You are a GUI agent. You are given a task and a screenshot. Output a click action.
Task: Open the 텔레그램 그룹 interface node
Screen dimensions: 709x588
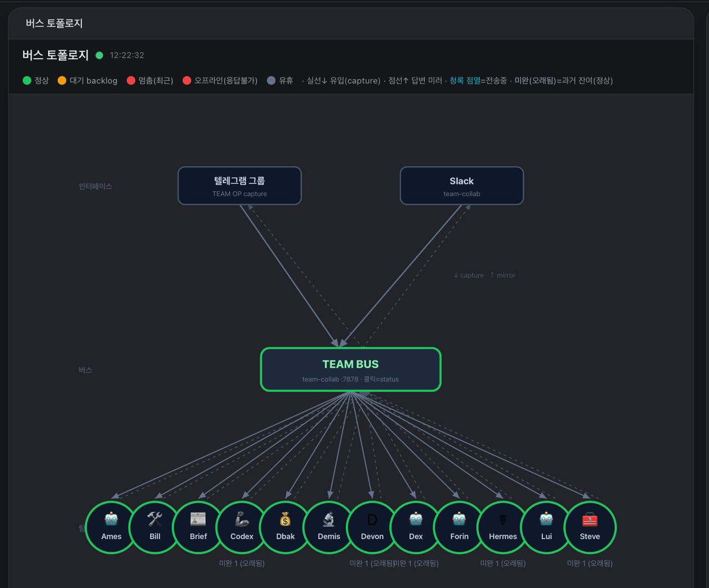click(x=239, y=186)
